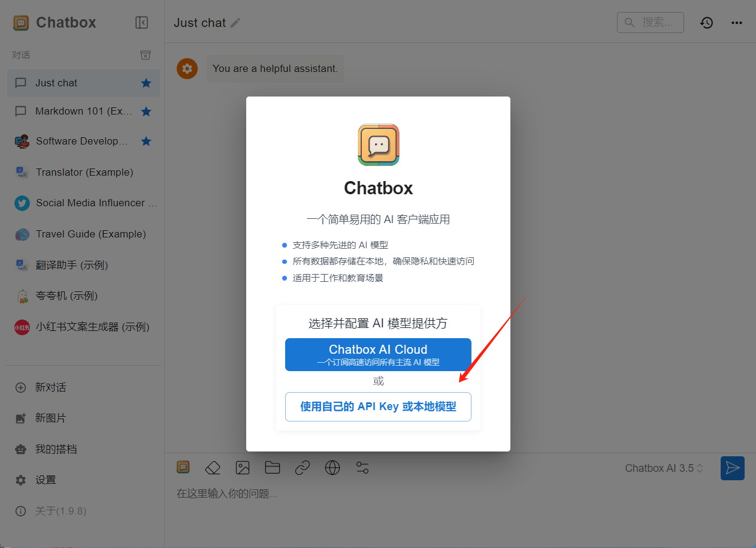The height and width of the screenshot is (548, 756).
Task: Click the 夸夸机 avatar icon
Action: tap(22, 296)
